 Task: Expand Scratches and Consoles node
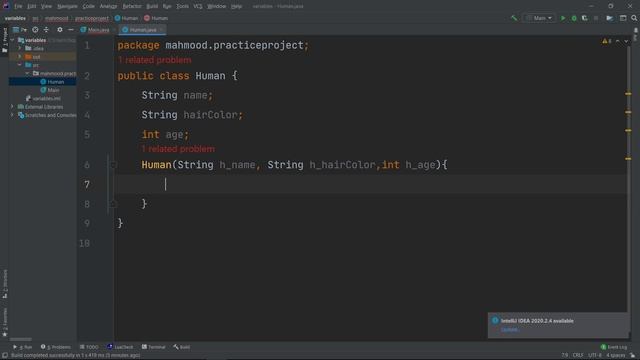coord(12,115)
